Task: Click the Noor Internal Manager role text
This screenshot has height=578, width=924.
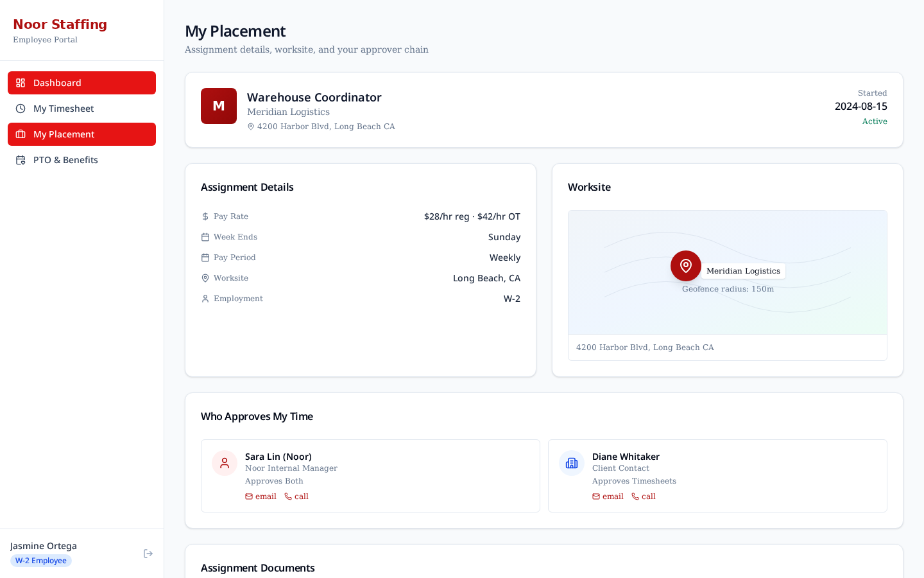Action: (291, 468)
